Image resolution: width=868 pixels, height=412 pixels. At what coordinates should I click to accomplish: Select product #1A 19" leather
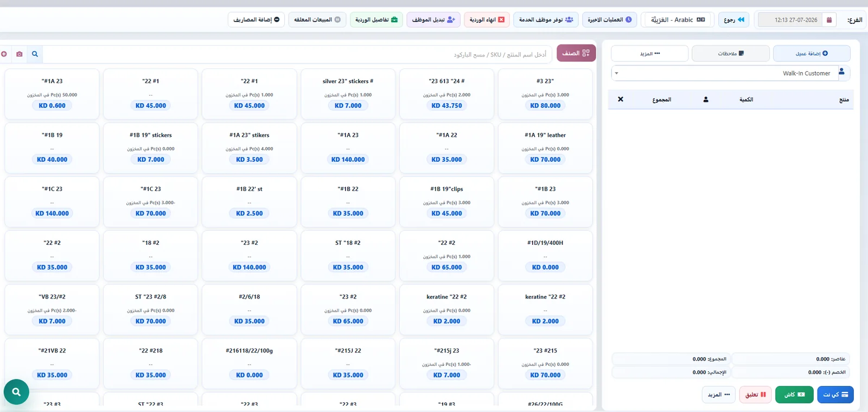click(545, 148)
